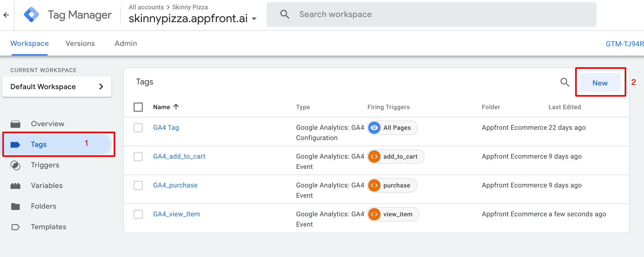Open the GA4_add_to_cart tag link
Viewport: 644px width, 257px height.
click(179, 157)
